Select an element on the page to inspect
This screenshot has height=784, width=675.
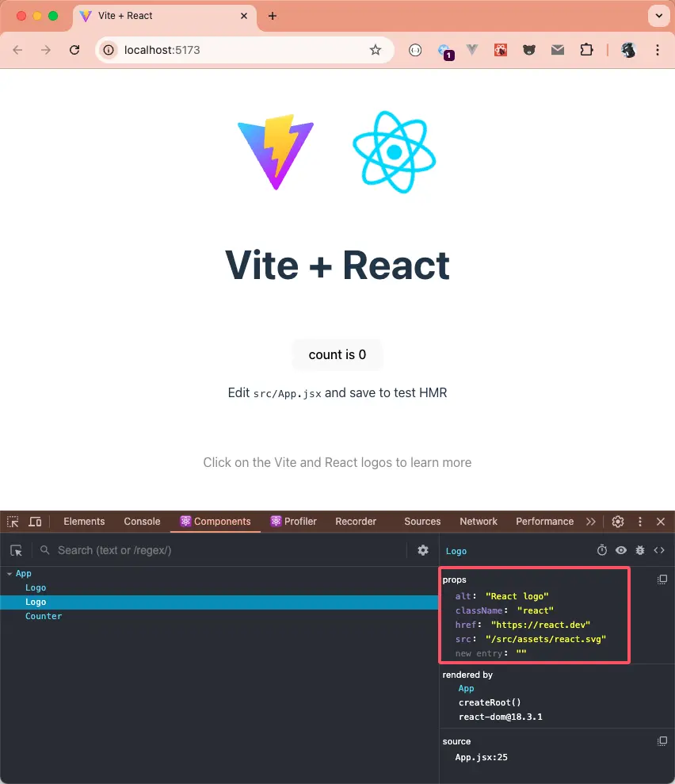(x=17, y=550)
